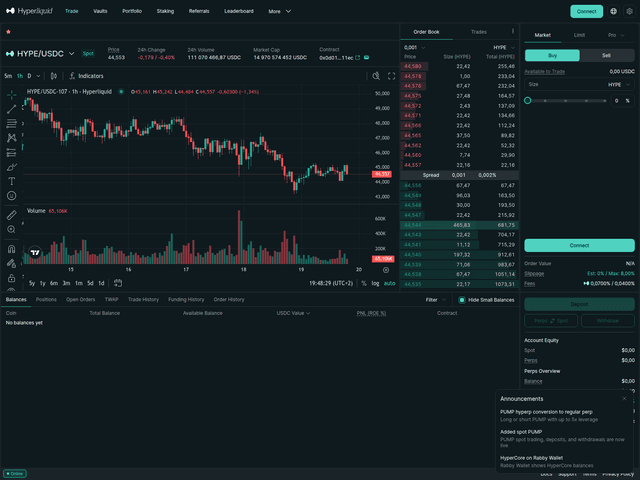The height and width of the screenshot is (480, 640).
Task: Switch to the Limit order tab
Action: (x=579, y=35)
